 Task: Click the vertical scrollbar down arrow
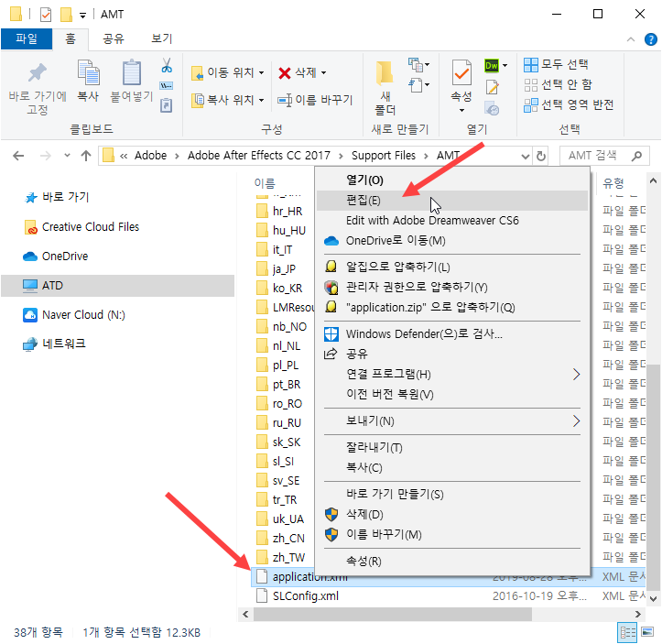click(653, 598)
